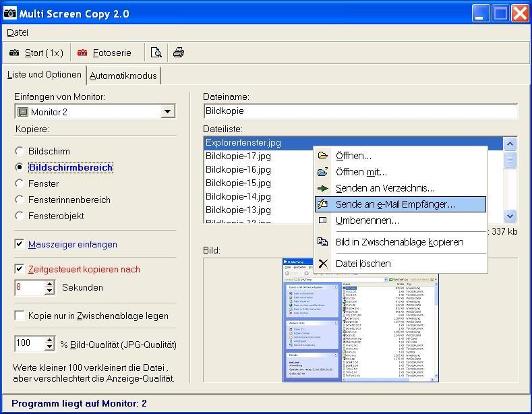Choose Umbenennen... from context menu
Image resolution: width=532 pixels, height=414 pixels.
pos(401,220)
